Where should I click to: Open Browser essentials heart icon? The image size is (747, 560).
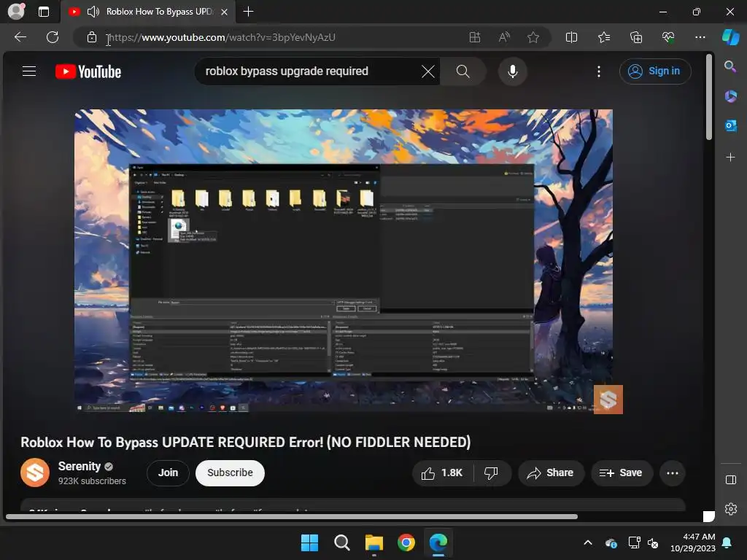668,37
